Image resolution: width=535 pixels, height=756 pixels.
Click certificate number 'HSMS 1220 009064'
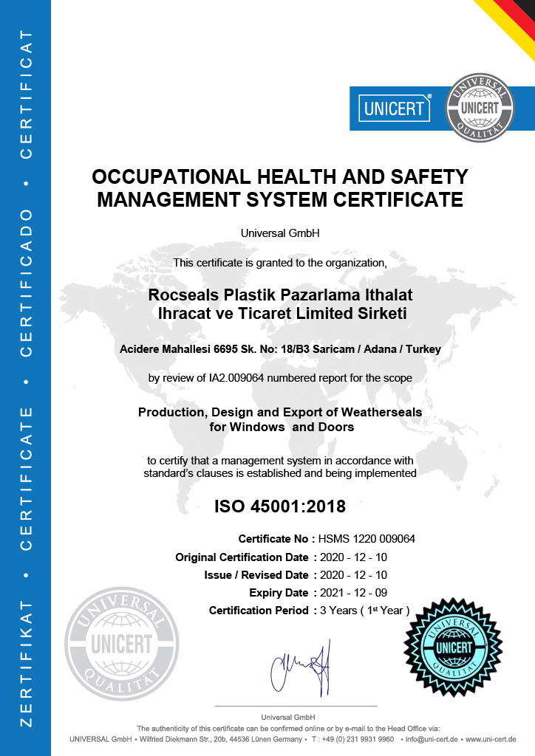(367, 539)
